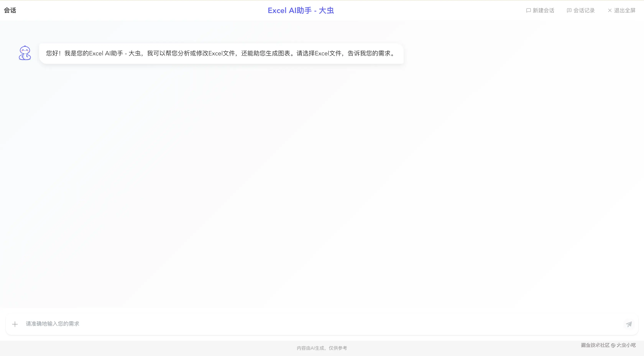Click the attachment plus control in the input bar

pos(15,324)
